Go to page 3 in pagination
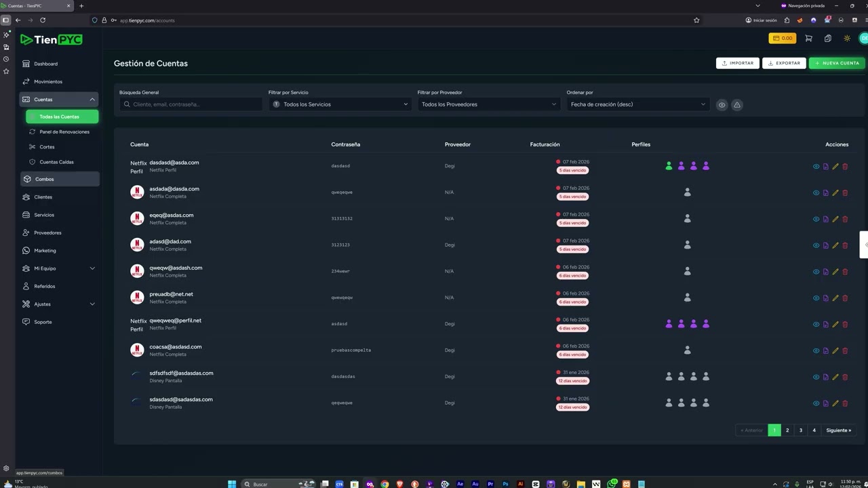868x488 pixels. [801, 430]
